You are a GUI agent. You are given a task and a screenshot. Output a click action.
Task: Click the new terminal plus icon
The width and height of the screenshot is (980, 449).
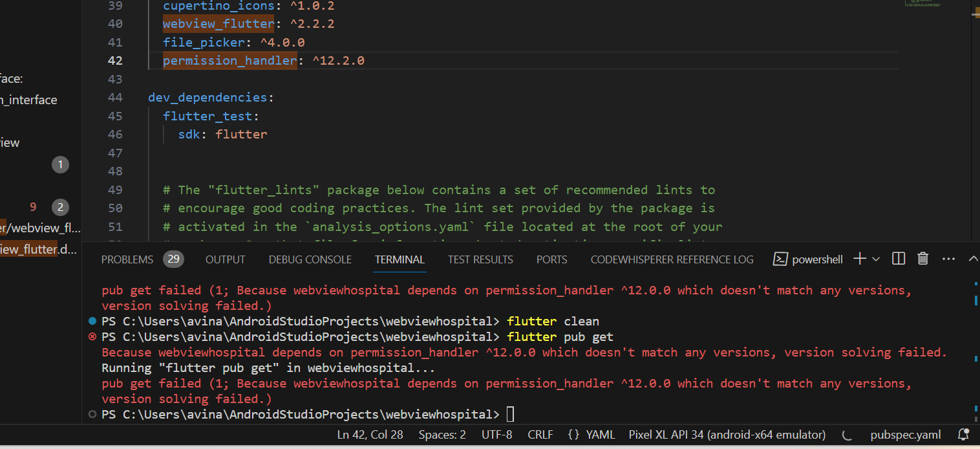coord(860,259)
